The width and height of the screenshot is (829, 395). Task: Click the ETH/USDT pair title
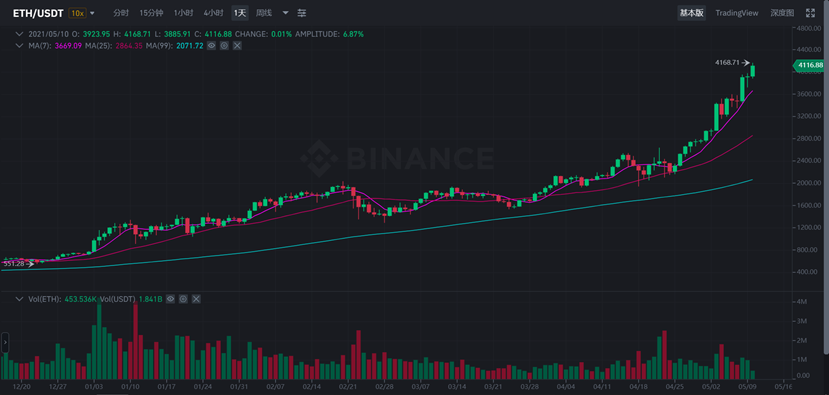(38, 13)
